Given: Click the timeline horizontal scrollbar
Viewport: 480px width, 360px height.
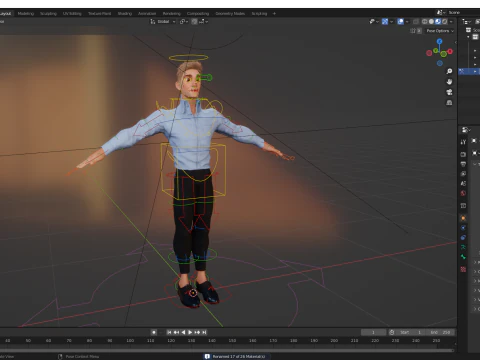Looking at the screenshot, I should tap(227, 350).
